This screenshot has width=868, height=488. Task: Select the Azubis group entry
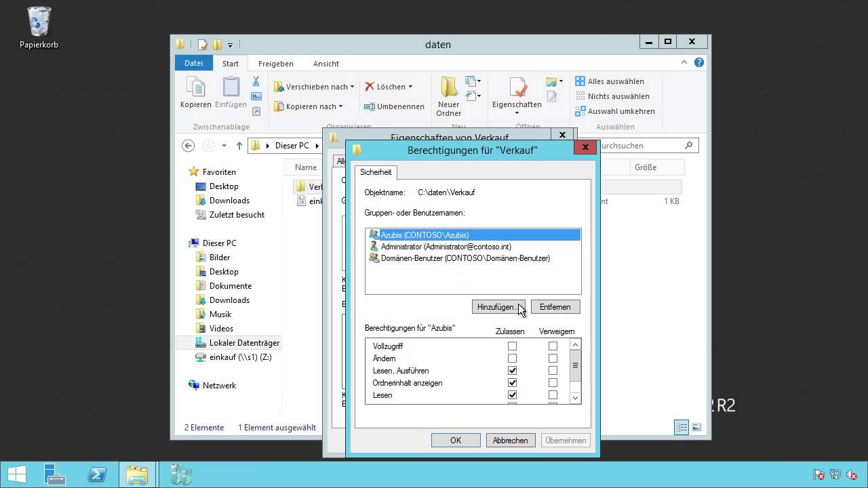tap(473, 235)
